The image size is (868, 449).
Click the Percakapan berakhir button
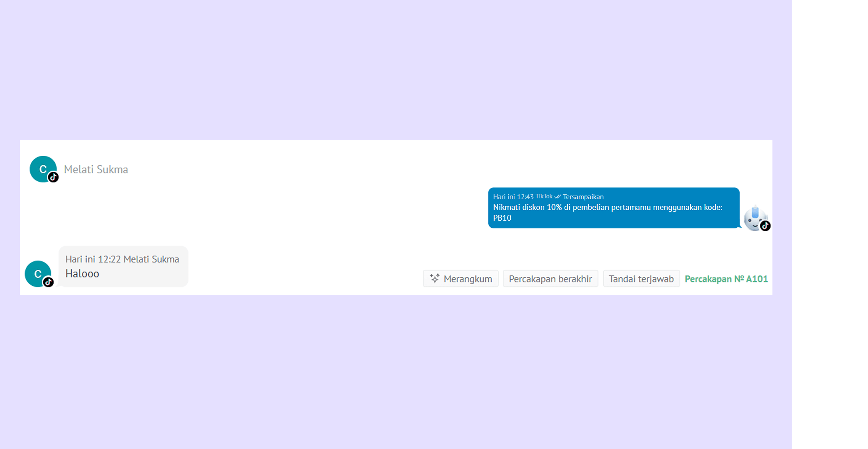(x=550, y=279)
